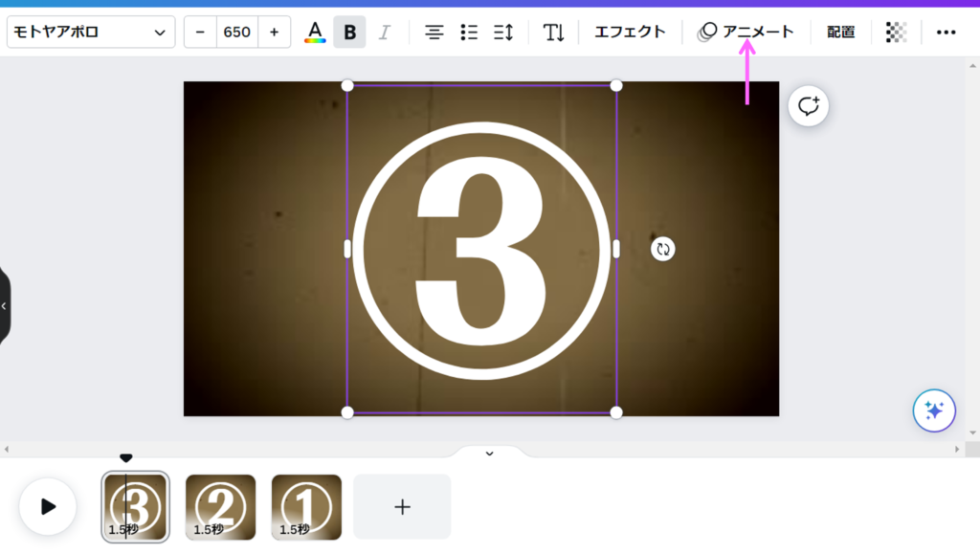Open the text color picker

(315, 33)
